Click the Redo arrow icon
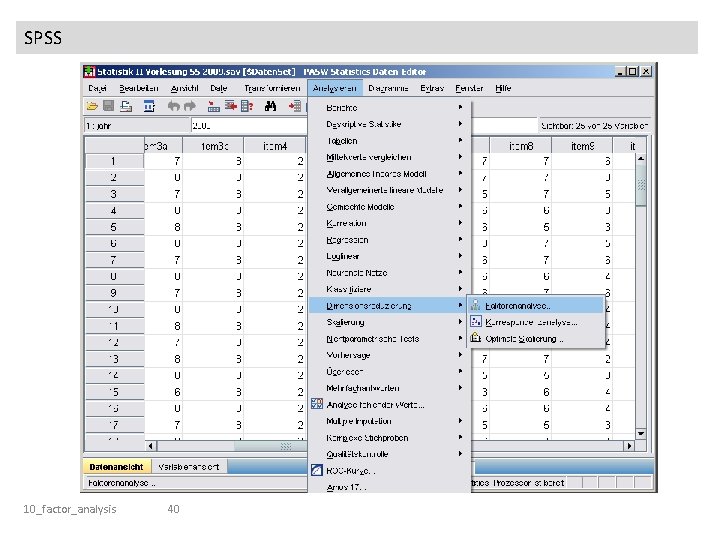The width and height of the screenshot is (720, 540). point(189,107)
